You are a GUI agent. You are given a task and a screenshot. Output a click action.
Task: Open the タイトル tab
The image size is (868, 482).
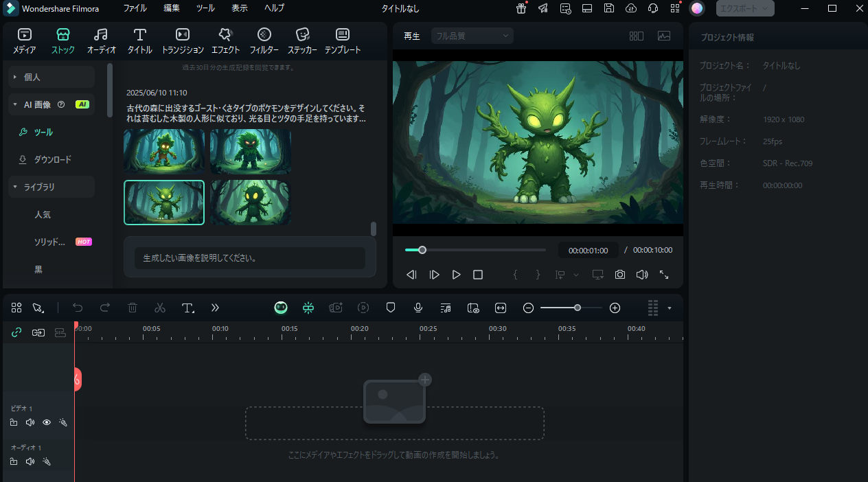pos(140,41)
